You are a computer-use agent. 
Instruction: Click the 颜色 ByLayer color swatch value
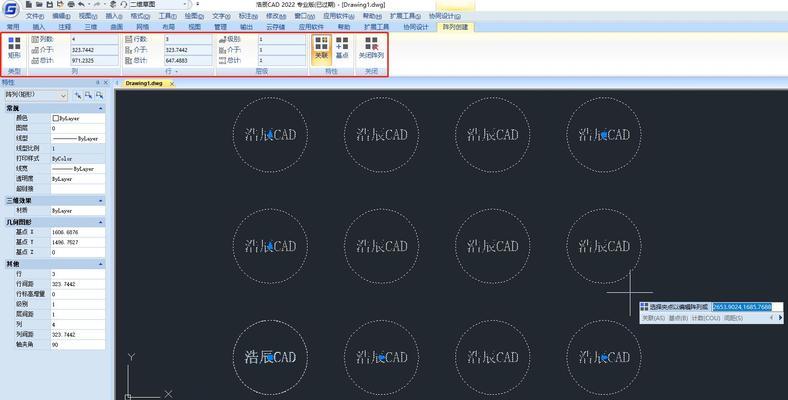77,118
